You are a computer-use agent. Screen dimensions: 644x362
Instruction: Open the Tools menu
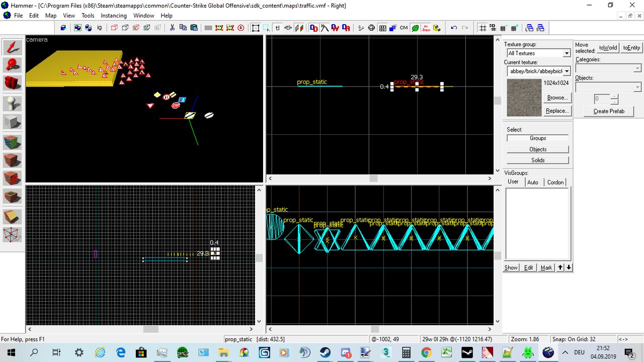(88, 16)
